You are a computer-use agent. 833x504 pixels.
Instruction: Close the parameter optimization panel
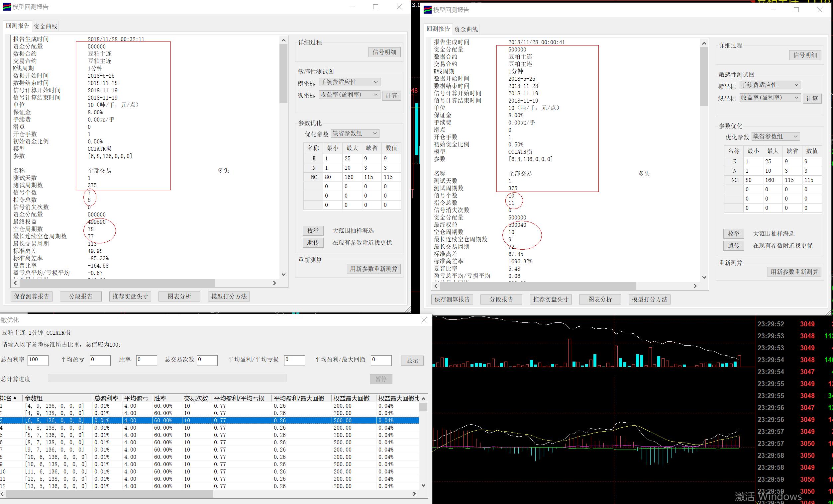[424, 320]
